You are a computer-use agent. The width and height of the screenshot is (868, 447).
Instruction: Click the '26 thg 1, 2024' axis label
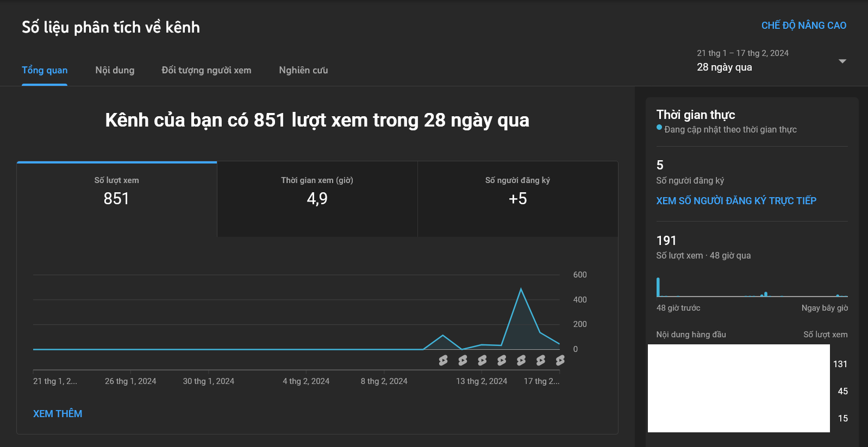(130, 381)
